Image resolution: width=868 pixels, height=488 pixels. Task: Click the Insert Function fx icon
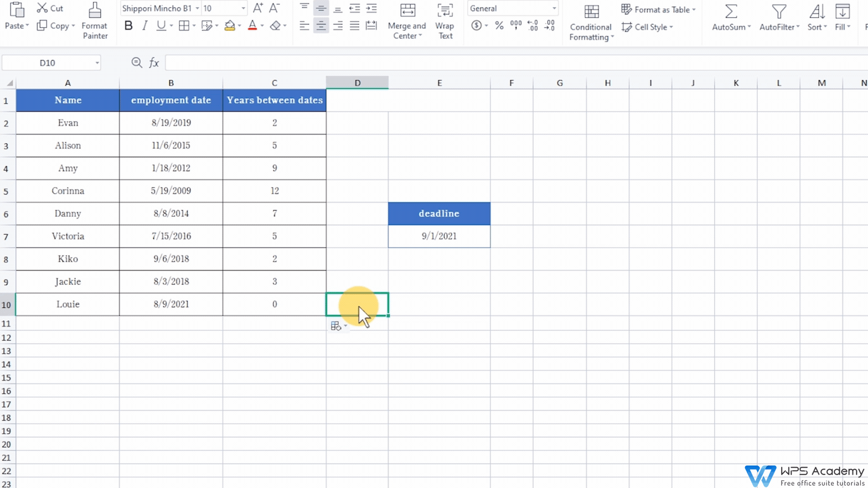point(154,63)
